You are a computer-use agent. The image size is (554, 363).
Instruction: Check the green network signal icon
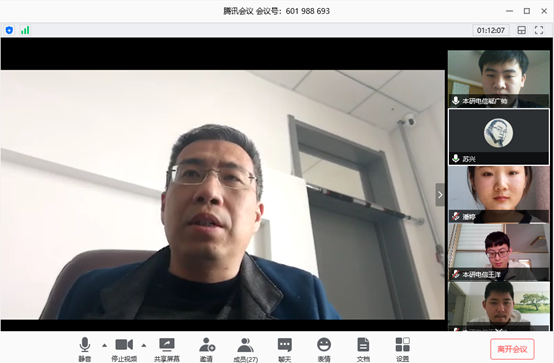tap(25, 30)
